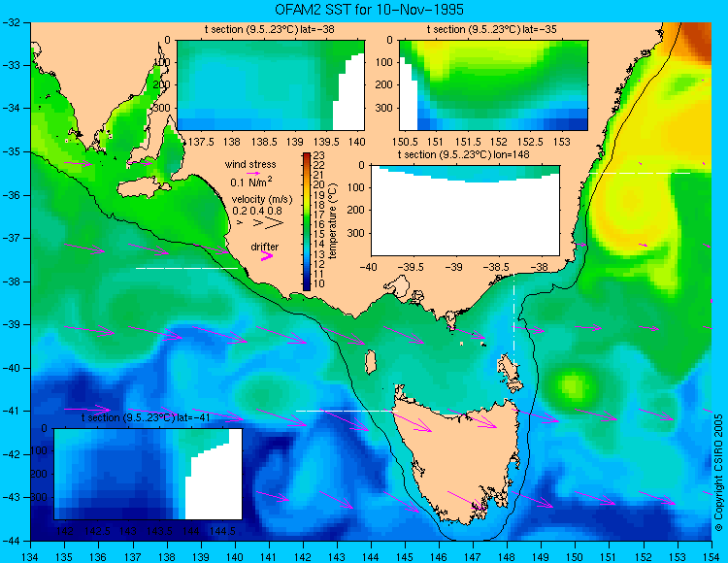Viewport: 728px width, 563px height.
Task: Click the white dashed section line at lat -35
Action: point(641,173)
